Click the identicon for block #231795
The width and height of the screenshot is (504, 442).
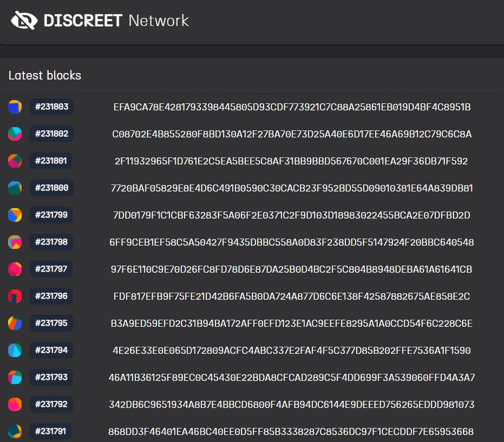click(x=15, y=323)
